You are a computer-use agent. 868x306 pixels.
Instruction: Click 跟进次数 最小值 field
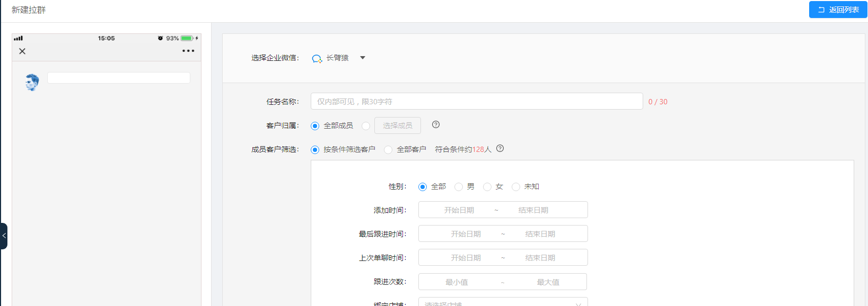(x=457, y=282)
